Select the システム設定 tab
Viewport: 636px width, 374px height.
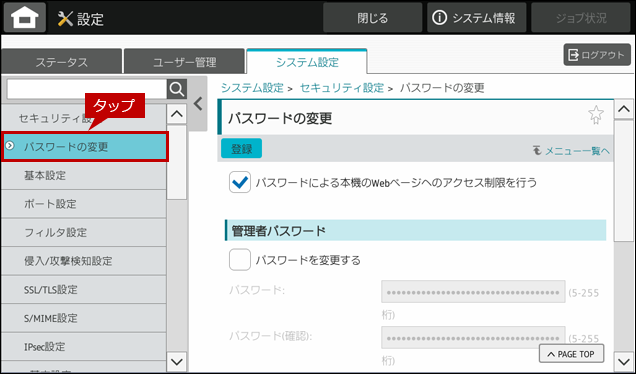click(307, 62)
